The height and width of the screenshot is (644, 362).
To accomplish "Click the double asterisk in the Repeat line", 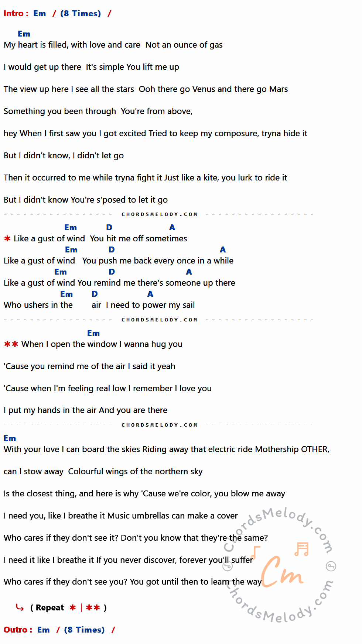I will (x=93, y=607).
